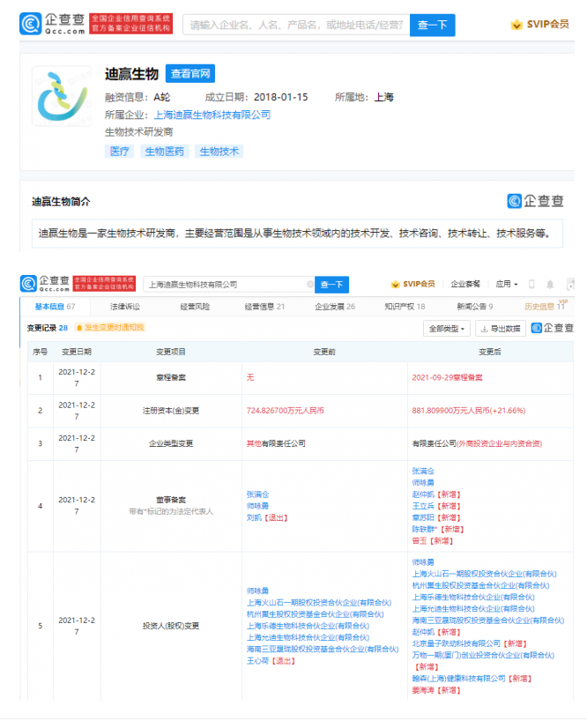This screenshot has width=587, height=728.
Task: Open 北京量子跃动科技有限公司 link
Action: pyautogui.click(x=457, y=643)
